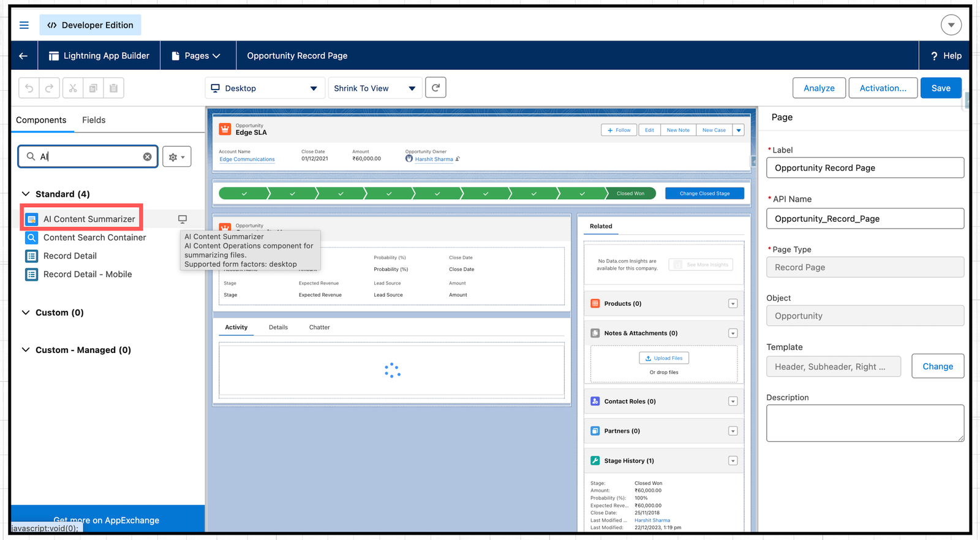Go back using the left arrow
This screenshot has height=540, width=980.
coord(23,56)
